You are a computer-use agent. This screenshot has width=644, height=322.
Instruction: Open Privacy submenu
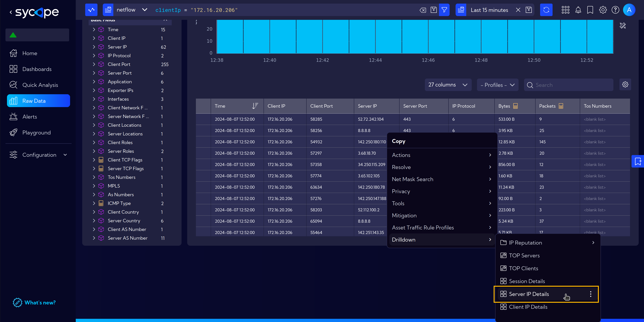442,191
